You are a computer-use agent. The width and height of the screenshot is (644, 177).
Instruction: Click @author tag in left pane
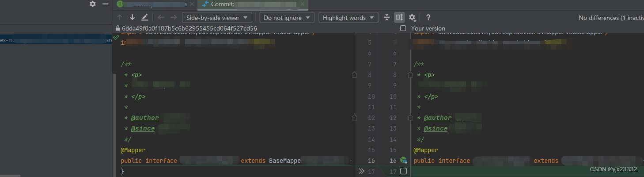point(144,118)
